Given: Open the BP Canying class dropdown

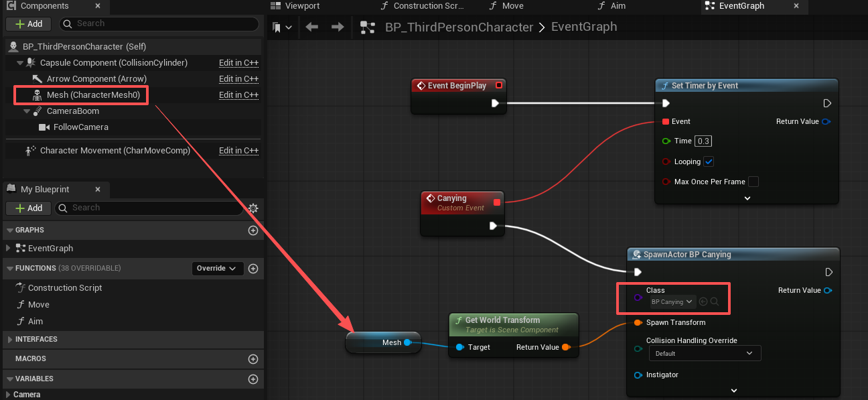Looking at the screenshot, I should click(672, 302).
